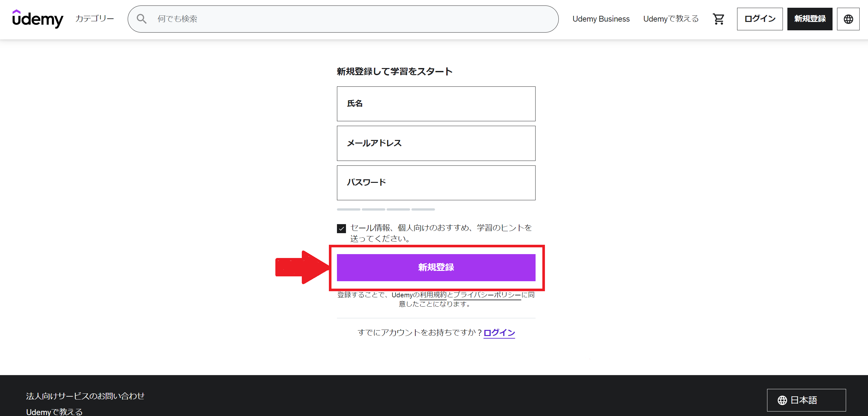Click the purple ログイン link below the form
Viewport: 868px width, 416px height.
click(x=499, y=333)
